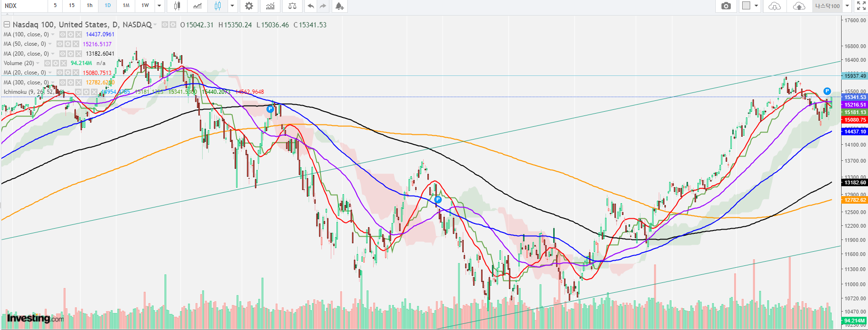Redo the chart action
868x330 pixels.
(x=323, y=6)
